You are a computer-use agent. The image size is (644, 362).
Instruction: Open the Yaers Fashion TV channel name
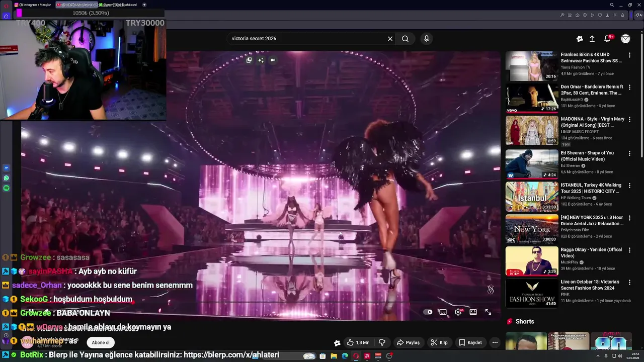[x=576, y=67]
